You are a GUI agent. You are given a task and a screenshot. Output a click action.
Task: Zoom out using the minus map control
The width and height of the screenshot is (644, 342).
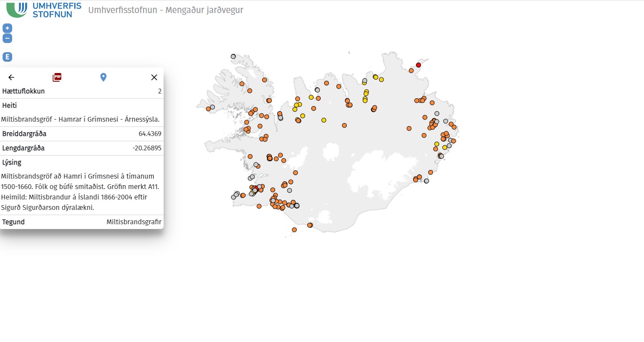7,38
